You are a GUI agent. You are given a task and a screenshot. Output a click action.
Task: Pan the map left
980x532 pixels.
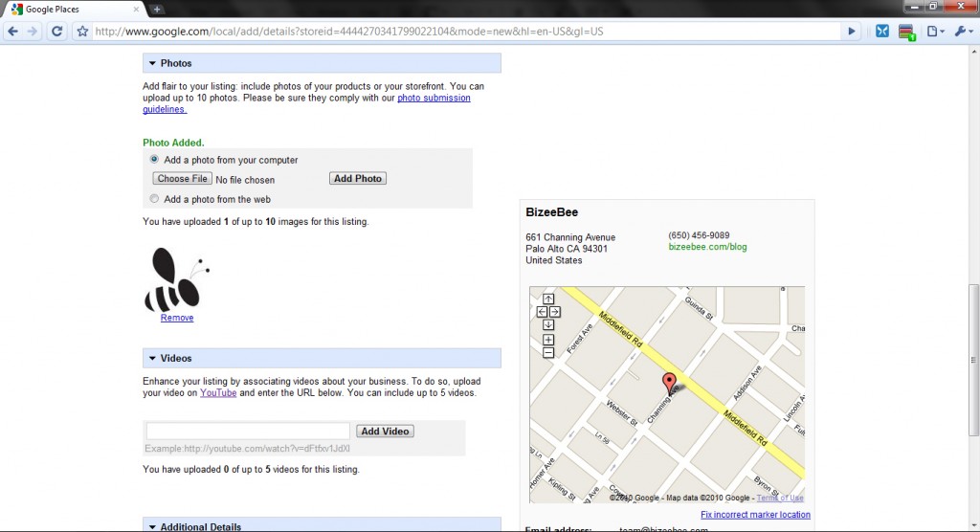tap(542, 312)
